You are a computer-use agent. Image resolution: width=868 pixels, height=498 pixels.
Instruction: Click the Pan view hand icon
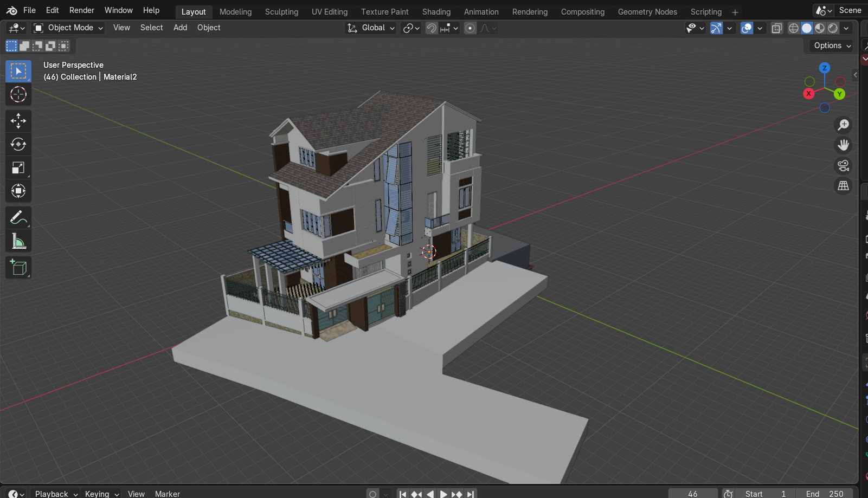843,145
